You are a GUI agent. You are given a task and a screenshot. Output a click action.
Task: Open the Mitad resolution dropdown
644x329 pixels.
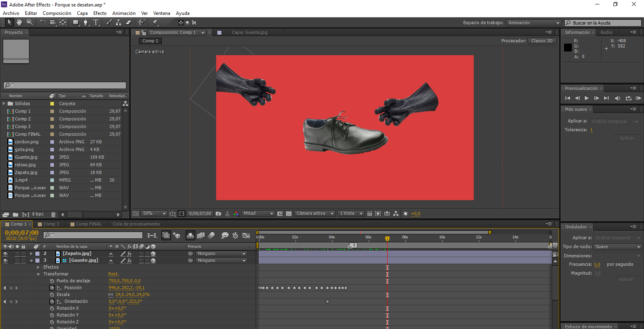[258, 214]
